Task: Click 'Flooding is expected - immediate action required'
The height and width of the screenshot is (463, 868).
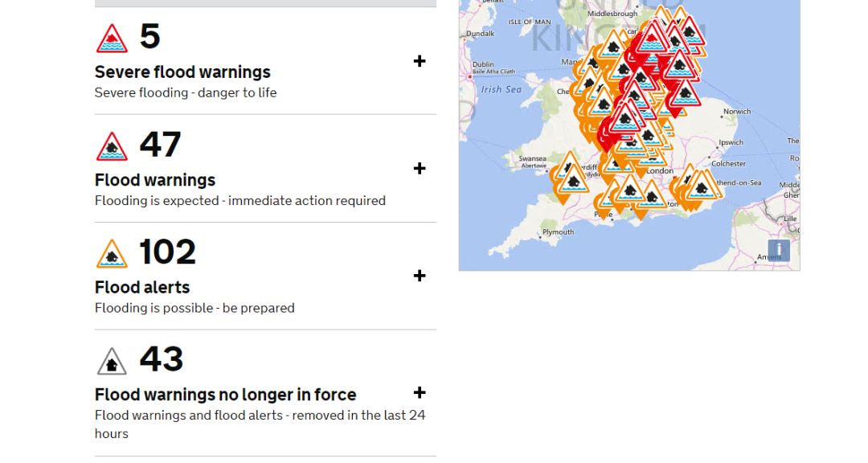Action: click(240, 200)
